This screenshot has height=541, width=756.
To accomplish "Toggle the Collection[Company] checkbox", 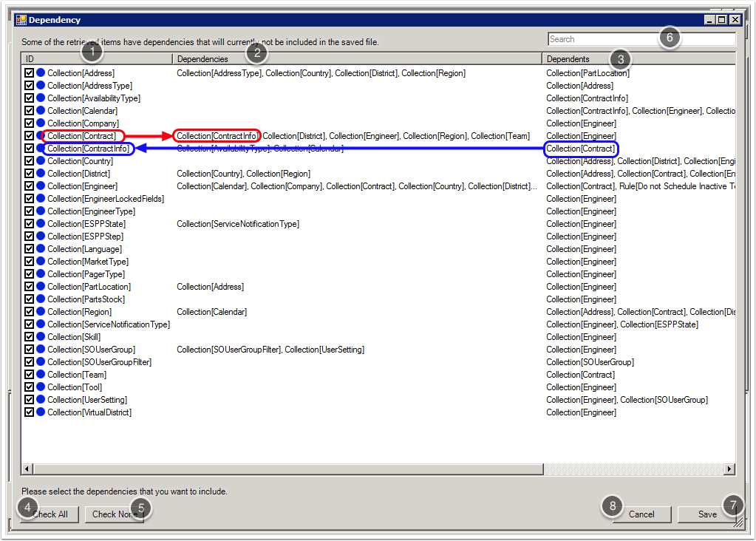I will pyautogui.click(x=30, y=123).
